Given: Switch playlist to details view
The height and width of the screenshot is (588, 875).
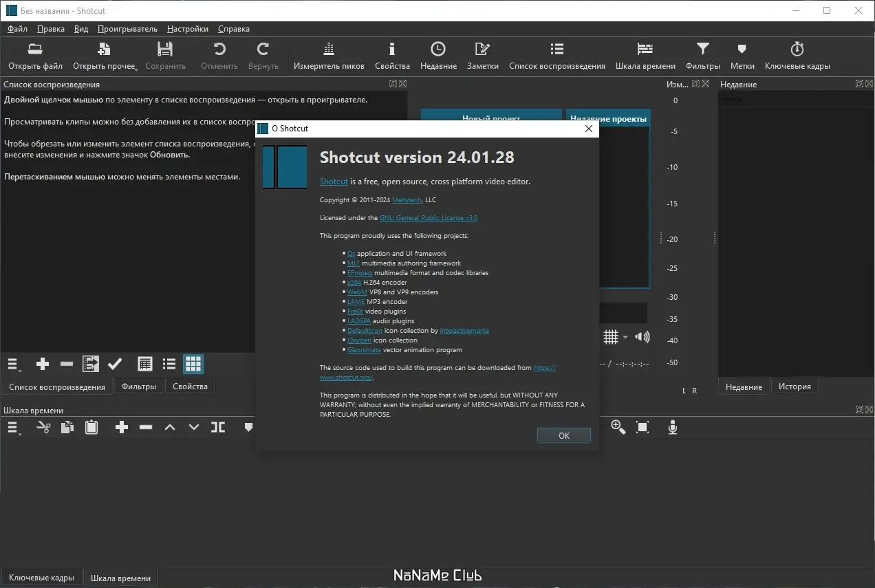Looking at the screenshot, I should [x=145, y=364].
